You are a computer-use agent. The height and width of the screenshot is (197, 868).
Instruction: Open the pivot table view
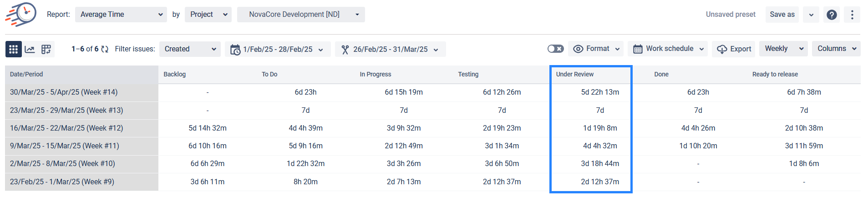click(46, 49)
